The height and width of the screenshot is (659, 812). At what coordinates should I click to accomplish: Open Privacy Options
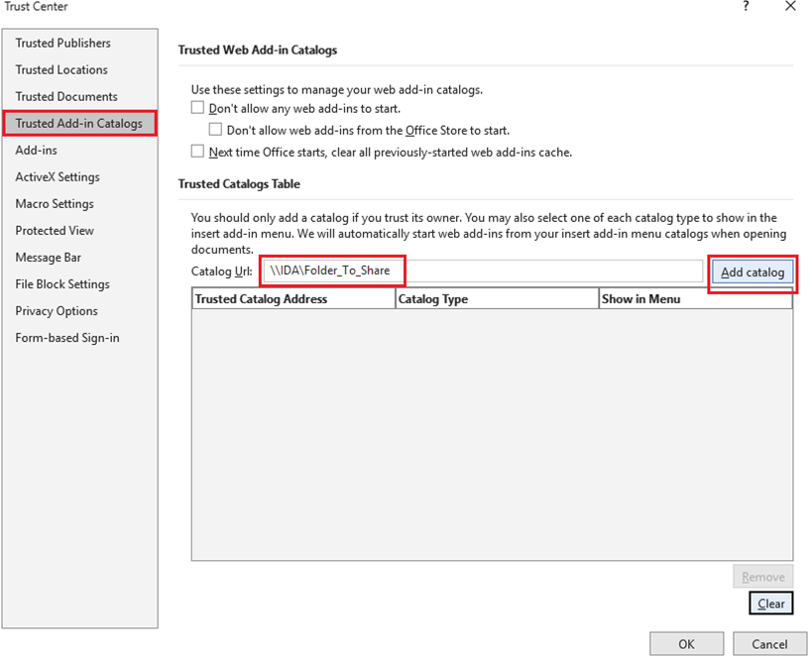pos(56,310)
